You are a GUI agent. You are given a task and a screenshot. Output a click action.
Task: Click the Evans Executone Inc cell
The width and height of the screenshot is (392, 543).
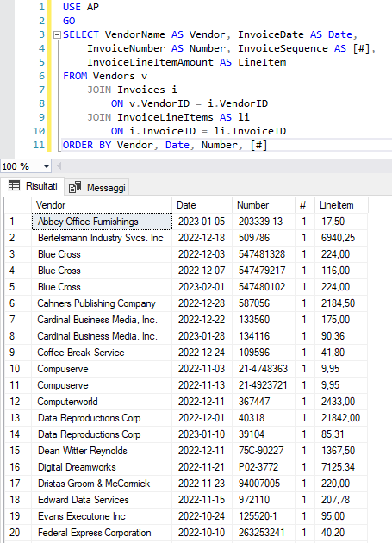(102, 516)
